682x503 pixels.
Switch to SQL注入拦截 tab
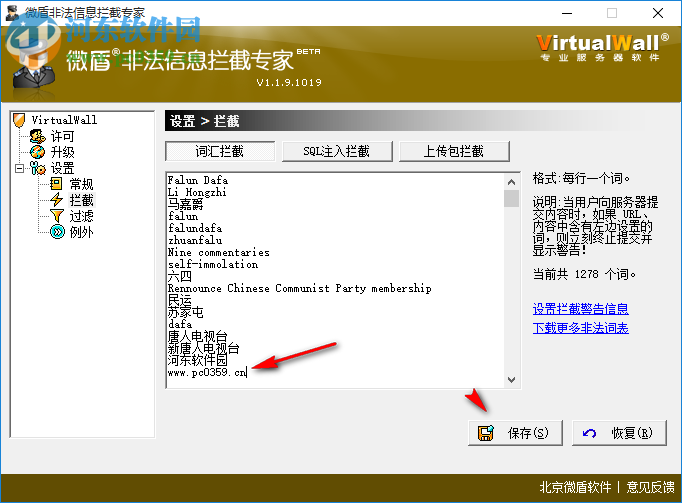click(337, 151)
